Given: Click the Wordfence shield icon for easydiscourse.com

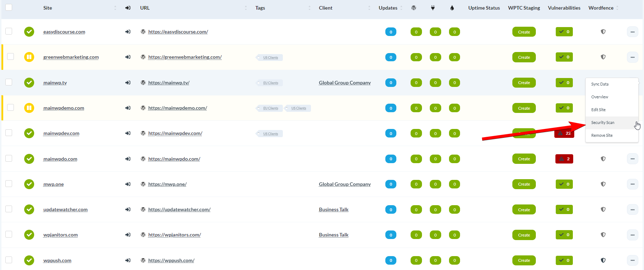Looking at the screenshot, I should click(x=603, y=32).
